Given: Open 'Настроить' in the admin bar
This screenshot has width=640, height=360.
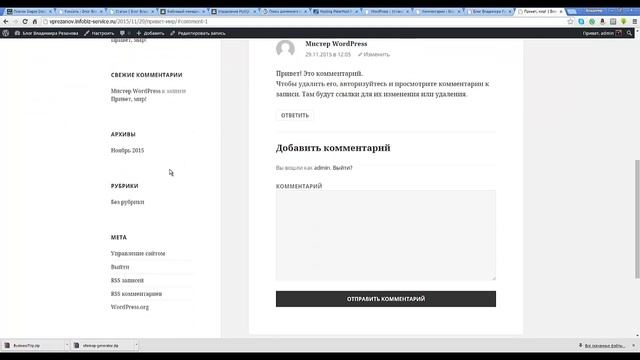Looking at the screenshot, I should tap(99, 33).
